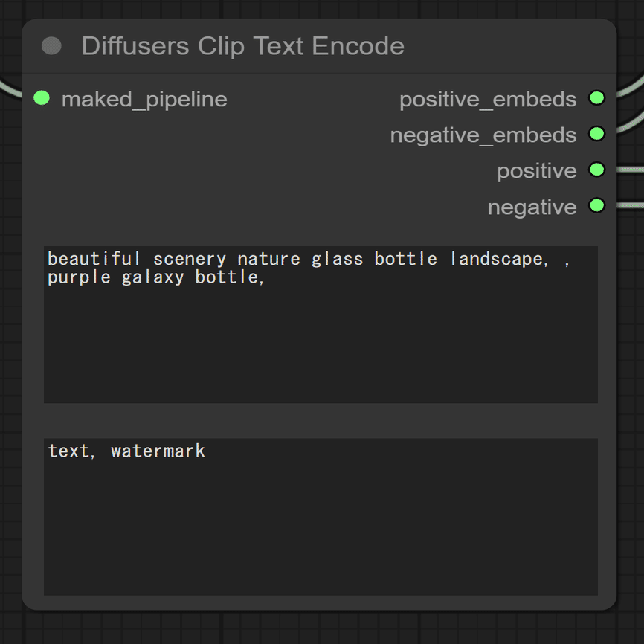Screen dimensions: 644x644
Task: Click the maked_pipeline input socket
Action: click(x=42, y=98)
